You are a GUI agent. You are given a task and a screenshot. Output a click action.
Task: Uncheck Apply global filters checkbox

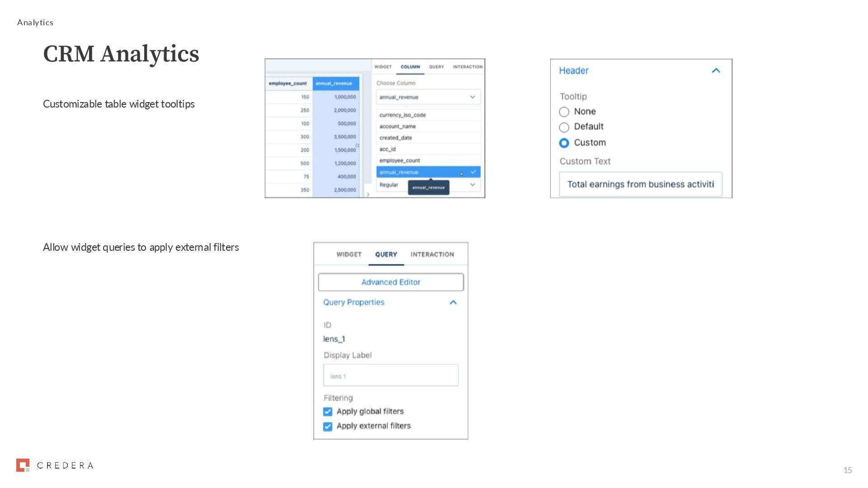[328, 412]
